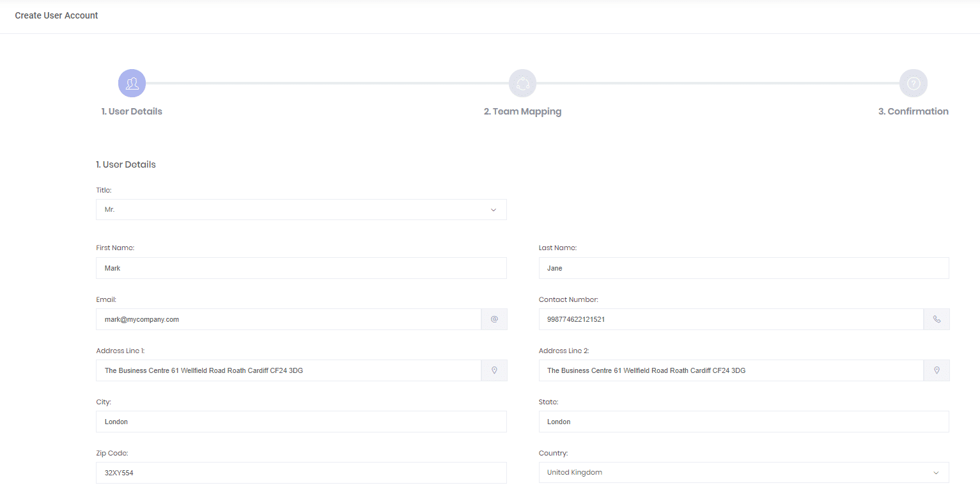
Task: Click the First Name input containing Mark
Action: 300,267
